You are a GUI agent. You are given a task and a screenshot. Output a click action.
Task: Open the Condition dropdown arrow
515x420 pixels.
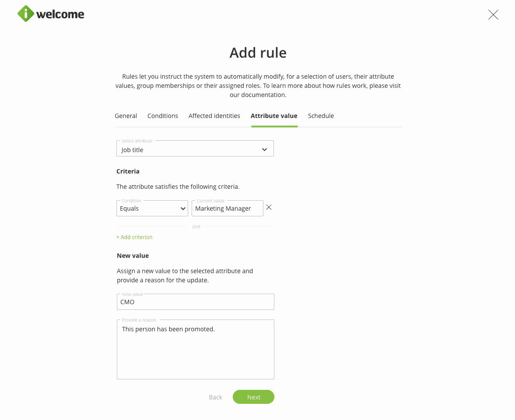point(183,209)
